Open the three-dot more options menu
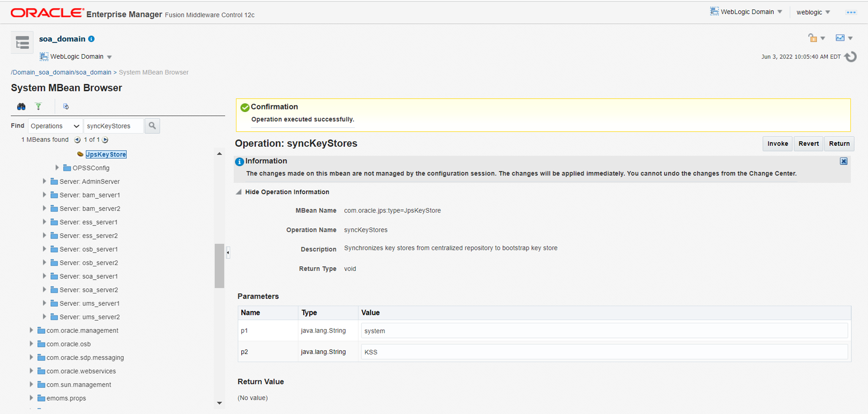This screenshot has width=868, height=414. 851,12
